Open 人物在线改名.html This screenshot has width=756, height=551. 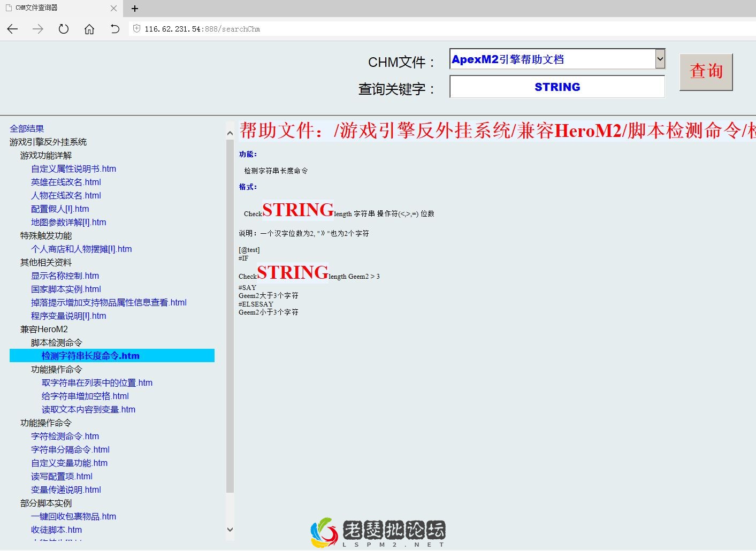(66, 195)
